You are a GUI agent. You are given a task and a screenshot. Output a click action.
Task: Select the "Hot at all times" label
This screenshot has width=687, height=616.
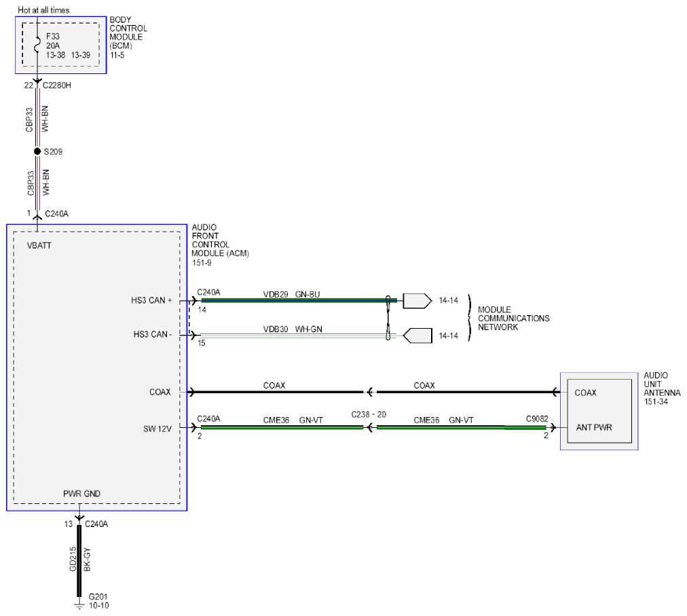point(43,10)
